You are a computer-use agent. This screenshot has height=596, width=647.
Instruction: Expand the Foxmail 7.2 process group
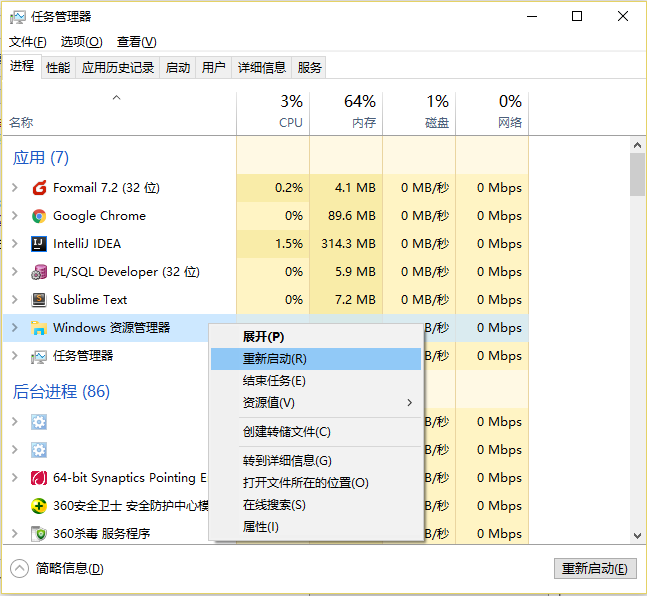coord(15,188)
